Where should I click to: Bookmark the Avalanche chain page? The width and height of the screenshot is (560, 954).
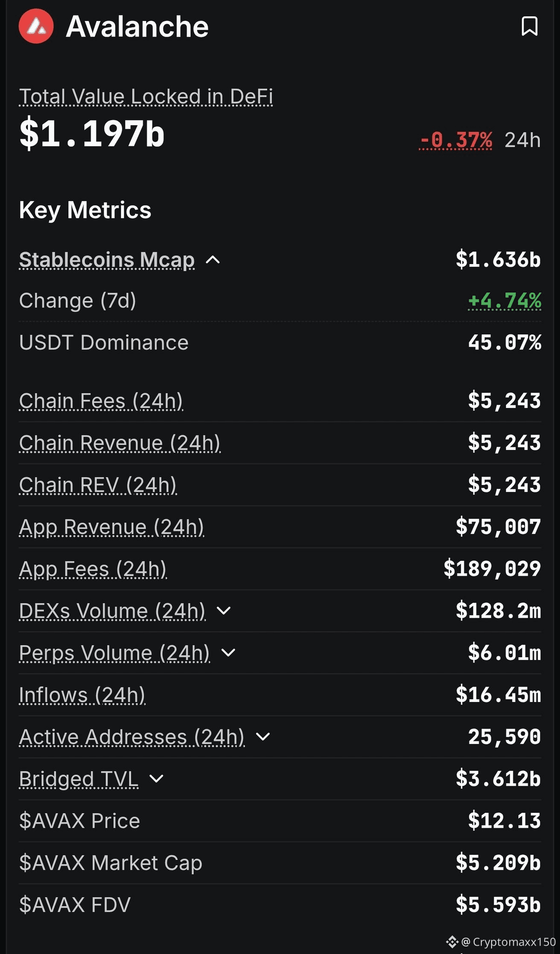529,26
